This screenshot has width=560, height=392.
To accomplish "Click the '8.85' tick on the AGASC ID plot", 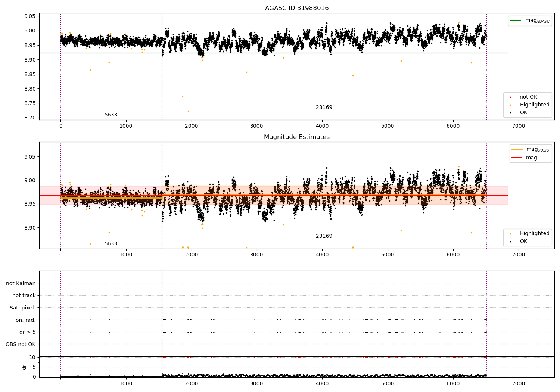I will pyautogui.click(x=29, y=74).
